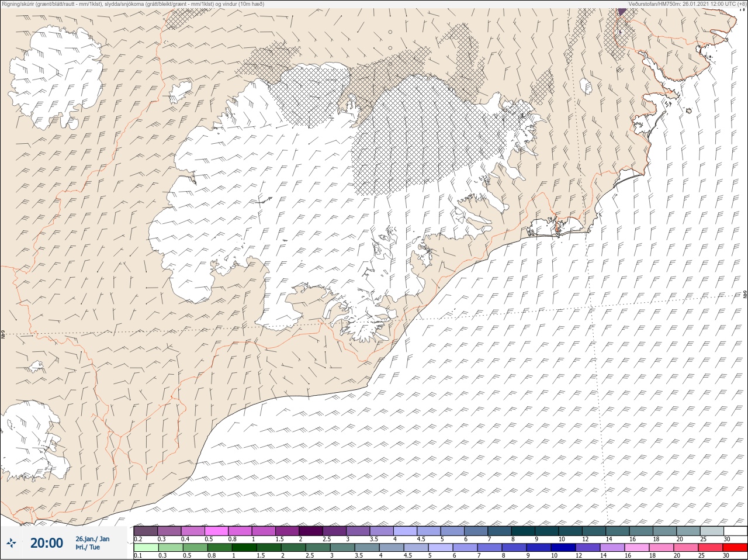Click the date text '26.jan./ Jan'
The width and height of the screenshot is (748, 560).
[x=92, y=538]
